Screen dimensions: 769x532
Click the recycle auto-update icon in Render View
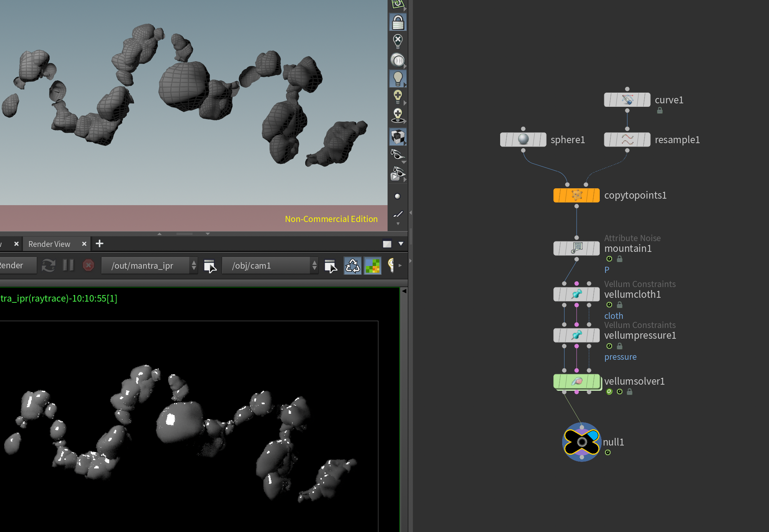pyautogui.click(x=352, y=266)
